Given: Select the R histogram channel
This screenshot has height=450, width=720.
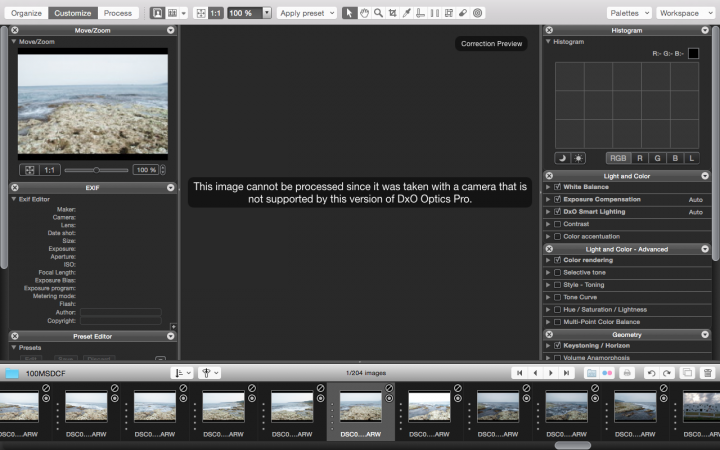Looking at the screenshot, I should 640,158.
